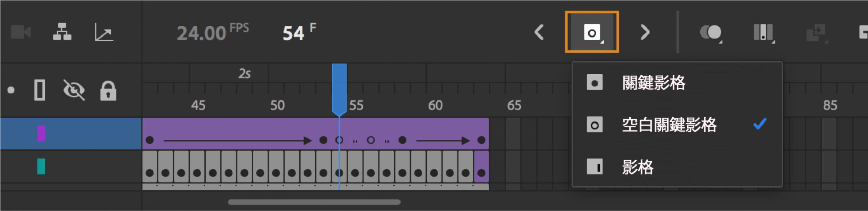Choose the checked 空白關鍵影格 menu option
868x211 pixels.
pyautogui.click(x=669, y=125)
